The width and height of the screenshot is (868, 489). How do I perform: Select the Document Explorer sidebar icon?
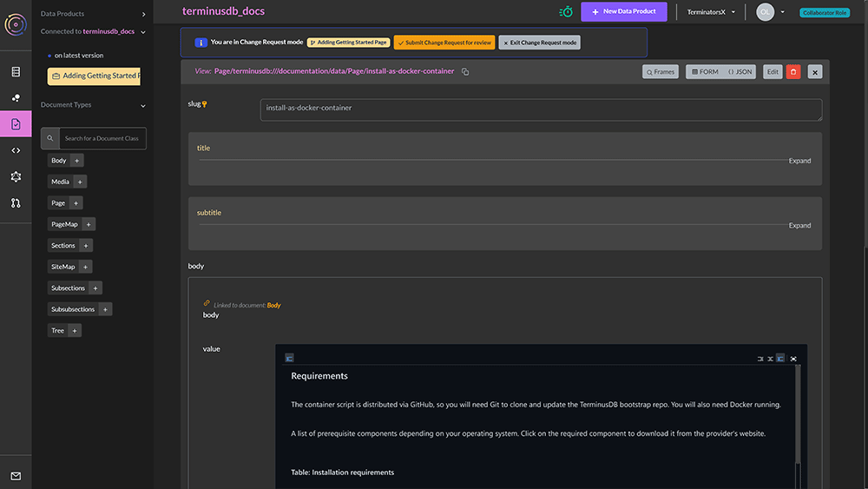(16, 124)
